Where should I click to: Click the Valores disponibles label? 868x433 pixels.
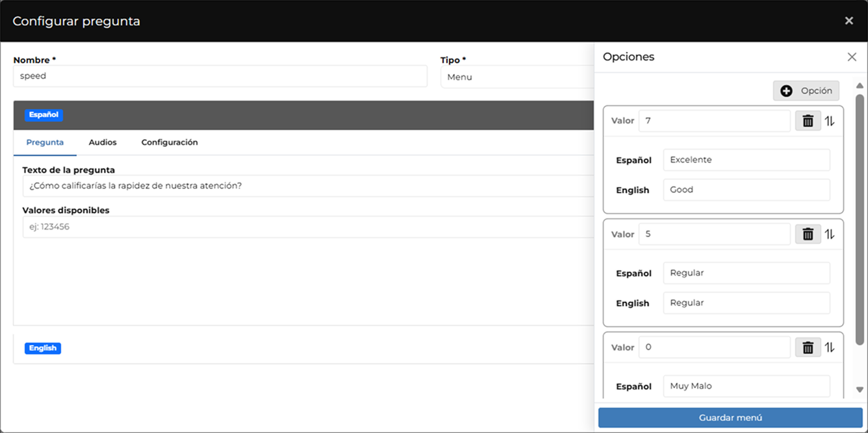(x=66, y=211)
